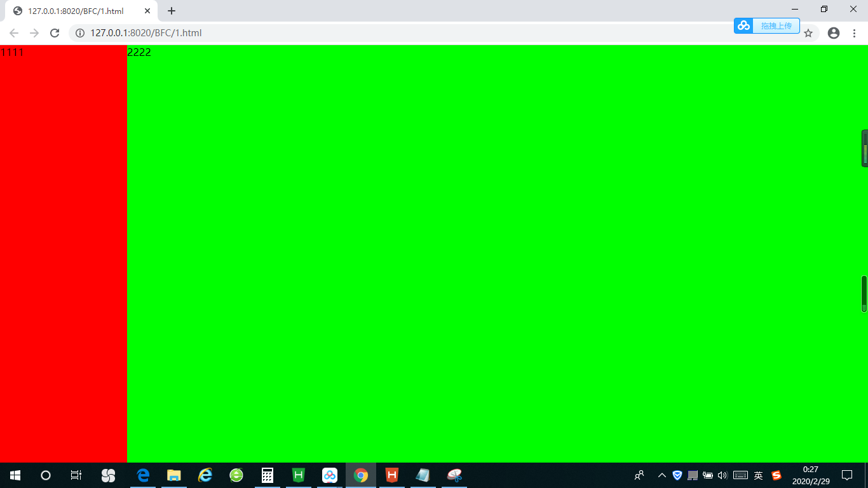Viewport: 868px width, 488px height.
Task: Open Tencent PC Manager shield tray icon
Action: coord(677,475)
